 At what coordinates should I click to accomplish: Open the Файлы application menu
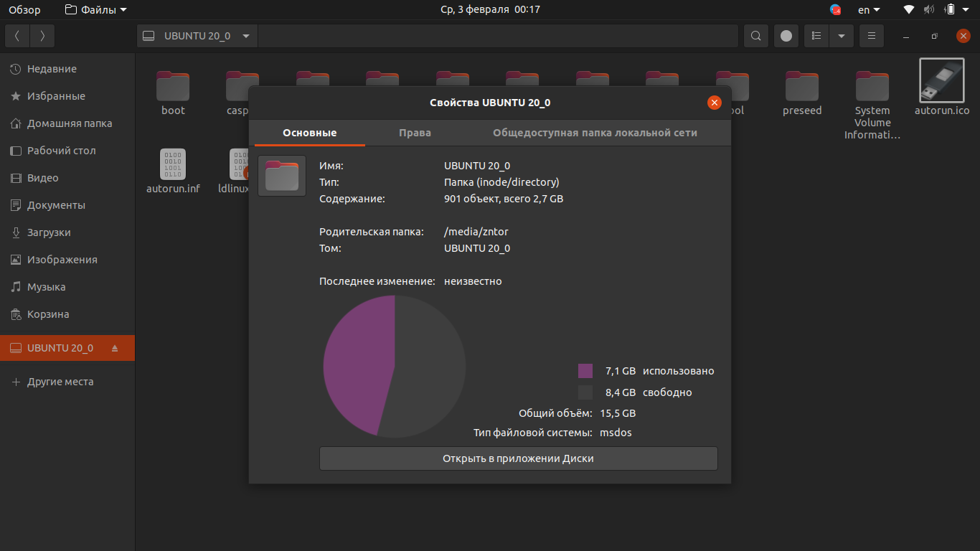pos(95,10)
